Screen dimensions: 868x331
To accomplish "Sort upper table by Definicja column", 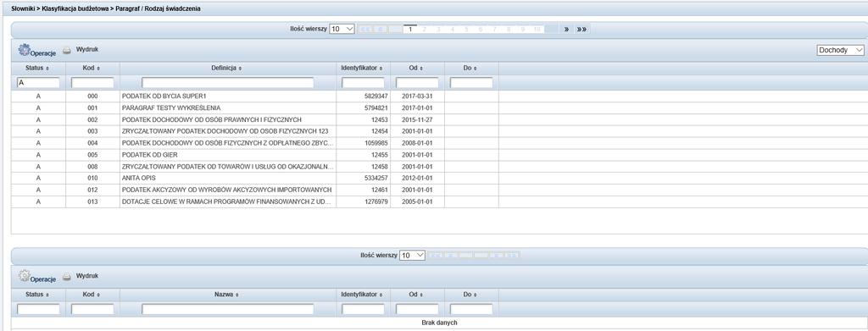I will tap(227, 68).
